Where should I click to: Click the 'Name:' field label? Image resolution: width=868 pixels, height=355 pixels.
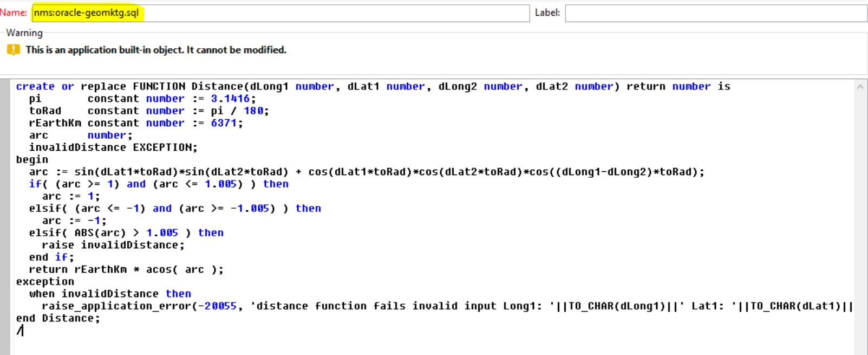click(14, 12)
